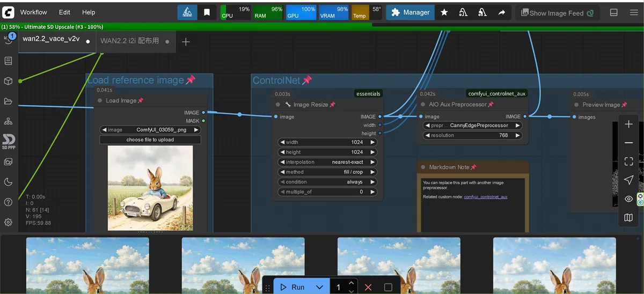The height and width of the screenshot is (294, 644).
Task: Fit view to canvas icon
Action: (x=628, y=161)
